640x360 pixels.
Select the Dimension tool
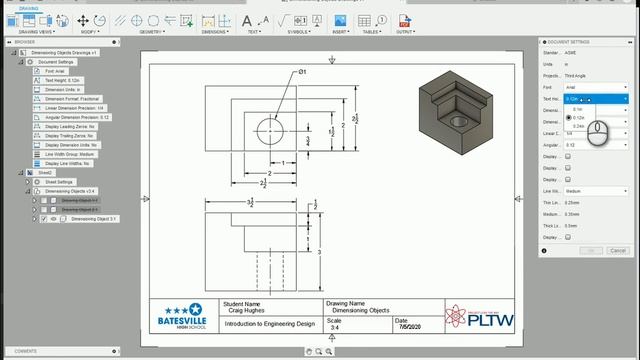[208, 20]
